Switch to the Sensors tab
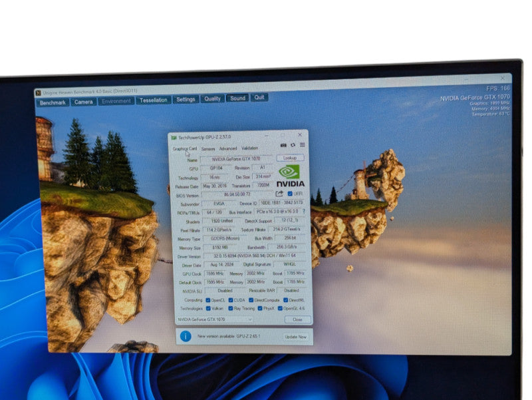 click(x=208, y=148)
